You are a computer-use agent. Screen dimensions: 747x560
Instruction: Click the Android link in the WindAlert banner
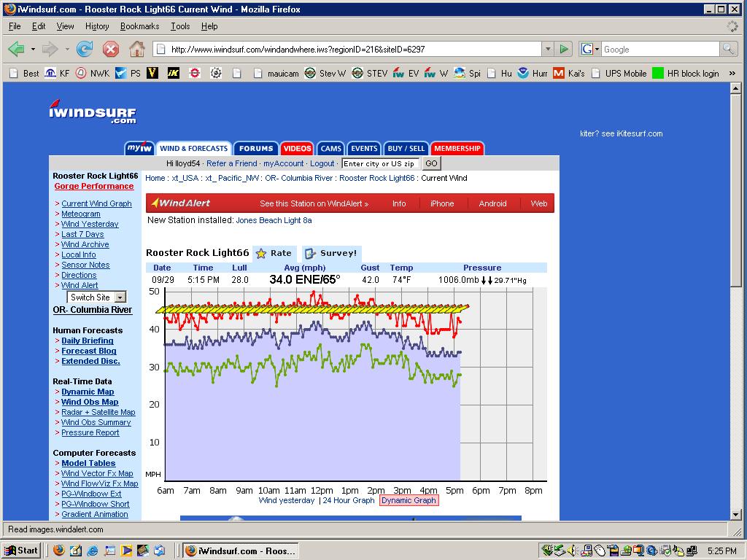pyautogui.click(x=492, y=203)
